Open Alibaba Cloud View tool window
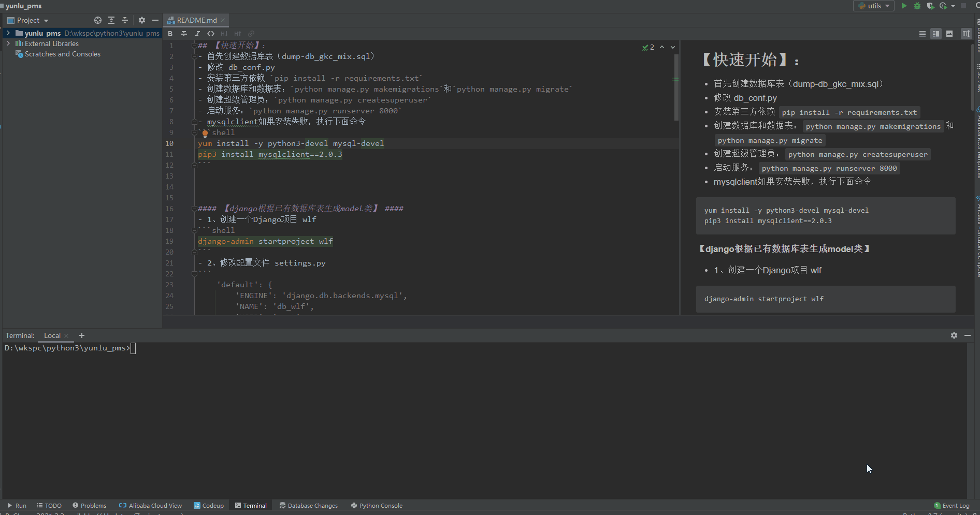980x515 pixels. click(x=150, y=506)
